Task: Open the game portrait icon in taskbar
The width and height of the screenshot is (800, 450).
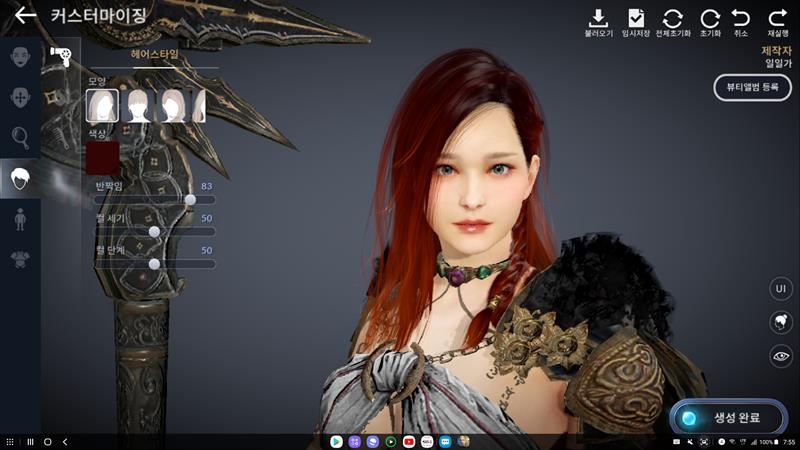Action: tap(464, 442)
